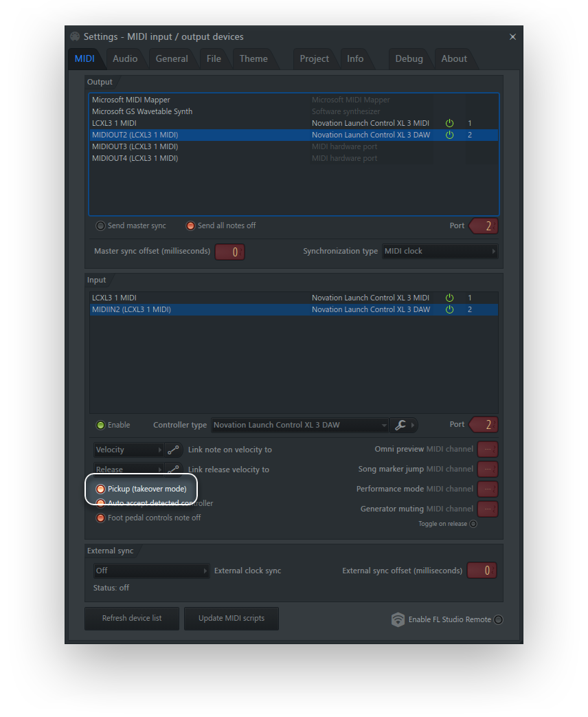Click Master sync offset value field
This screenshot has width=588, height=717.
click(x=230, y=252)
